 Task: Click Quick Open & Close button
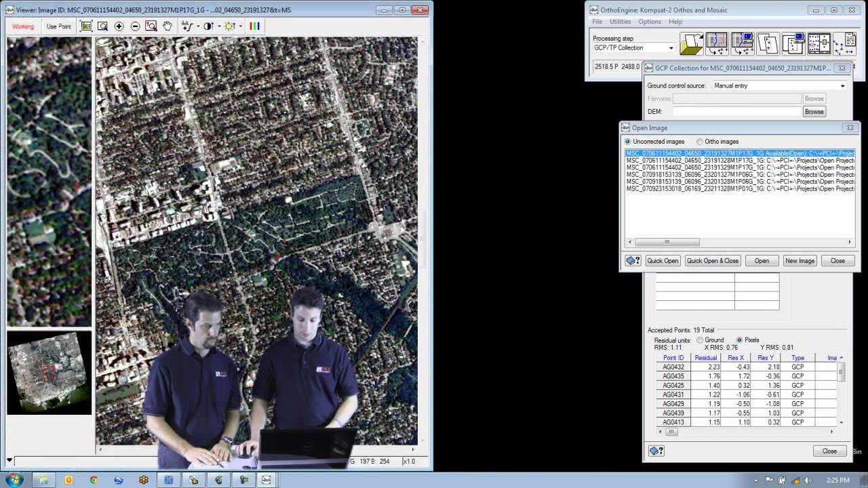coord(713,261)
